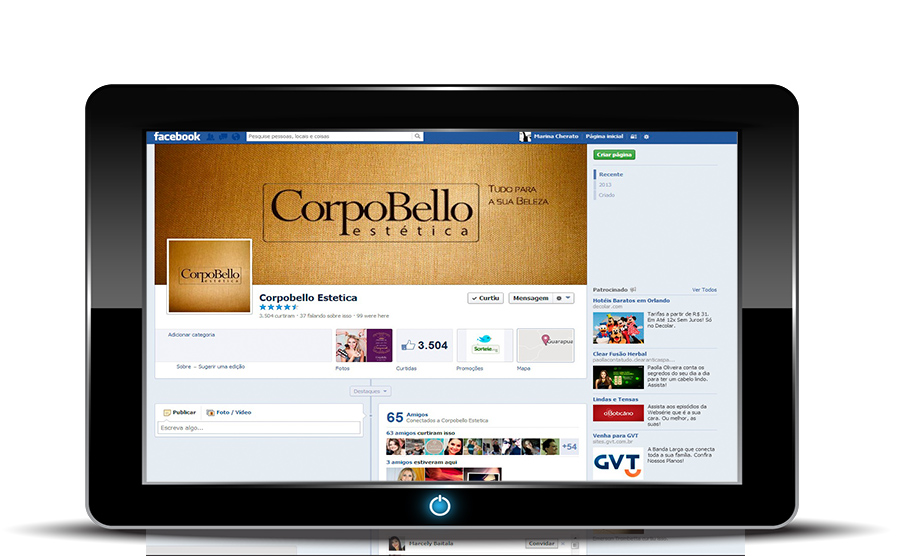Screen dimensions: 900x556
Task: Open the gear dropdown beside Mensagem
Action: (x=563, y=298)
